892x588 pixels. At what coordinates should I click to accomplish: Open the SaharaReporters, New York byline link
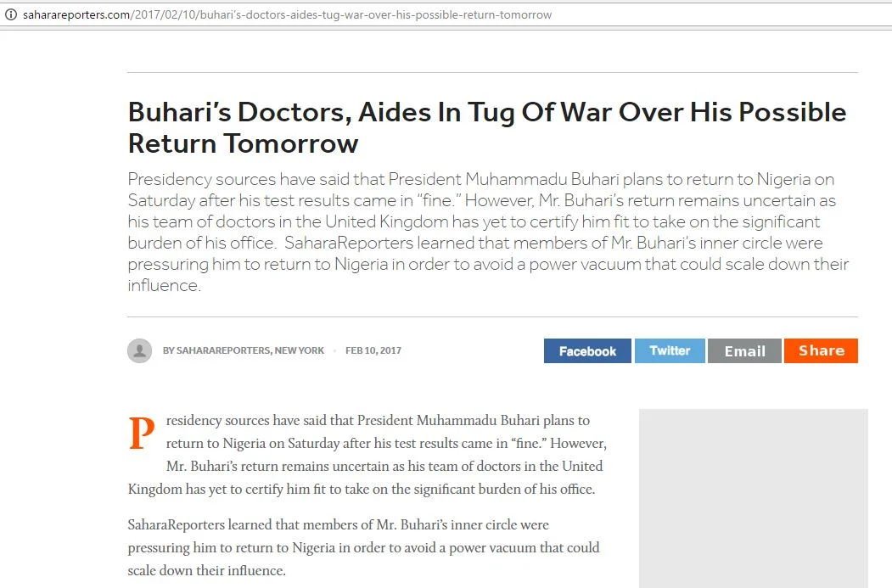(x=244, y=351)
